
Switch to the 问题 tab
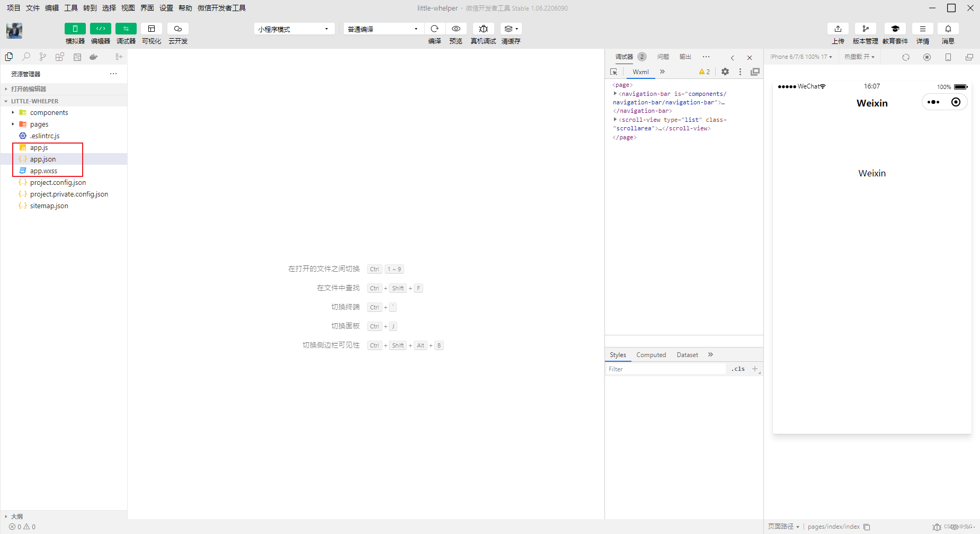663,57
